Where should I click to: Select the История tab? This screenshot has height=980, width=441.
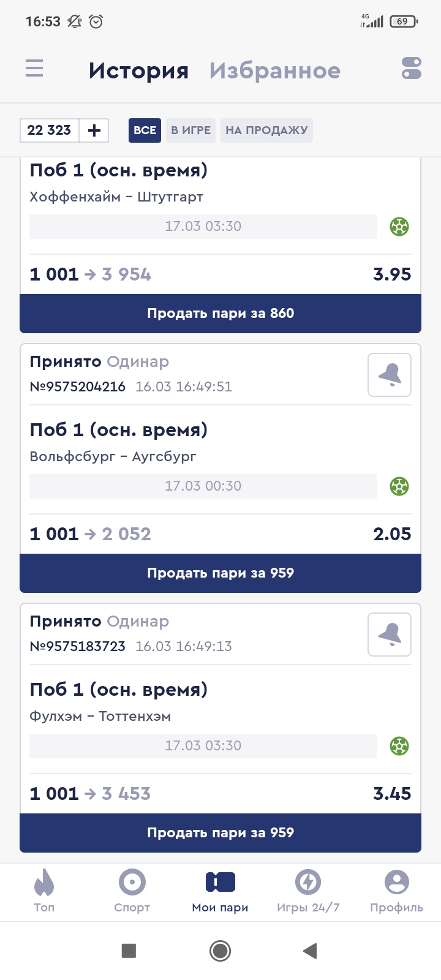[138, 70]
